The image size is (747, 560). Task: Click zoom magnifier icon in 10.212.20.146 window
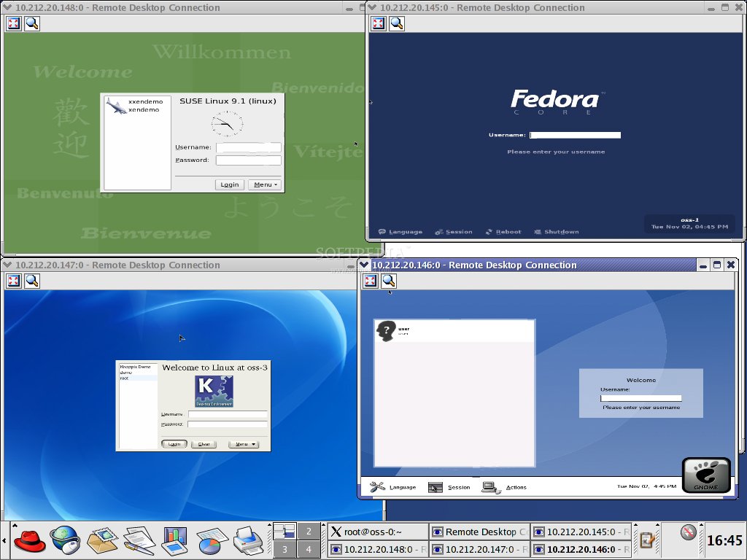(389, 281)
